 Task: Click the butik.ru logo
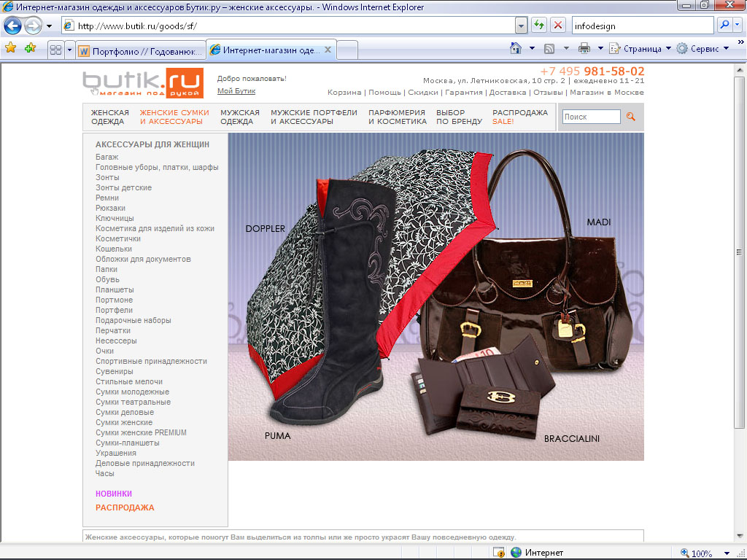(143, 83)
